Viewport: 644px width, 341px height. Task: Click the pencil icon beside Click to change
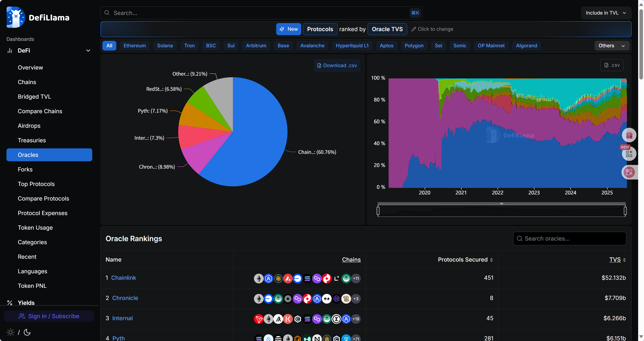click(414, 29)
